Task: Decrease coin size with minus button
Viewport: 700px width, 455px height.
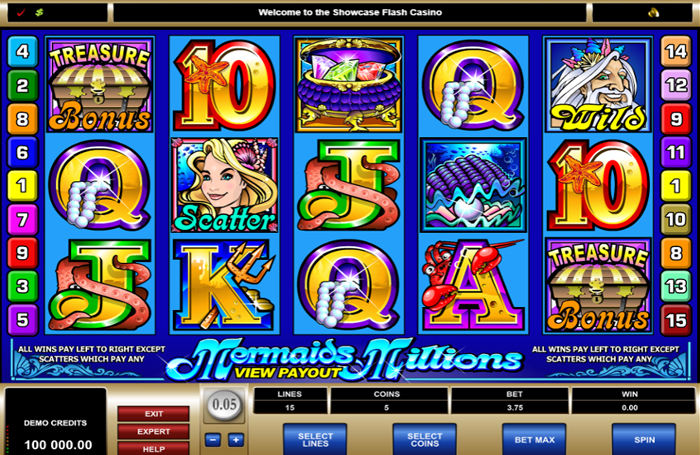Action: click(x=213, y=440)
